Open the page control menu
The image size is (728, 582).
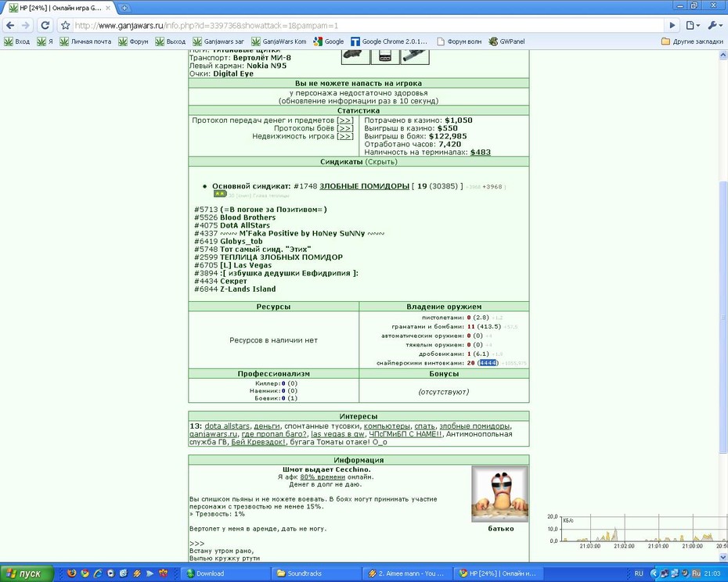[x=693, y=26]
